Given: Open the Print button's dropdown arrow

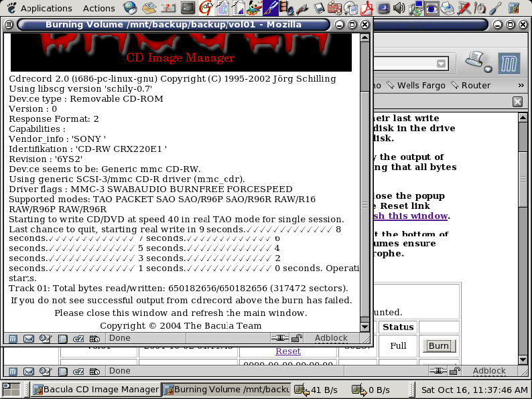Looking at the screenshot, I should point(488,69).
